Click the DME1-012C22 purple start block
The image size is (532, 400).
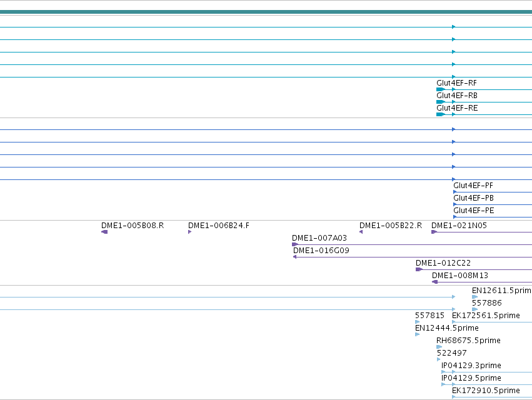(x=419, y=270)
